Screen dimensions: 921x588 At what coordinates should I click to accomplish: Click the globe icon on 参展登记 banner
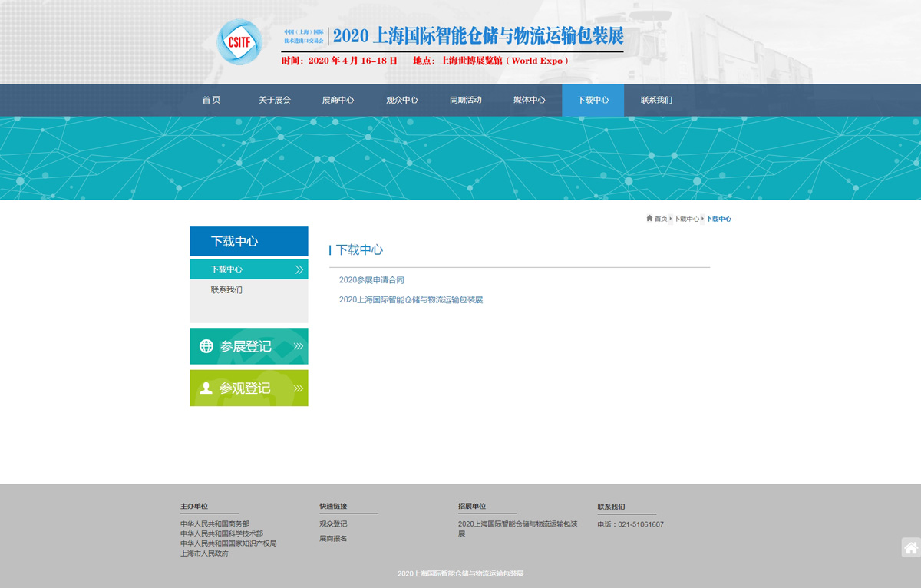click(x=206, y=346)
